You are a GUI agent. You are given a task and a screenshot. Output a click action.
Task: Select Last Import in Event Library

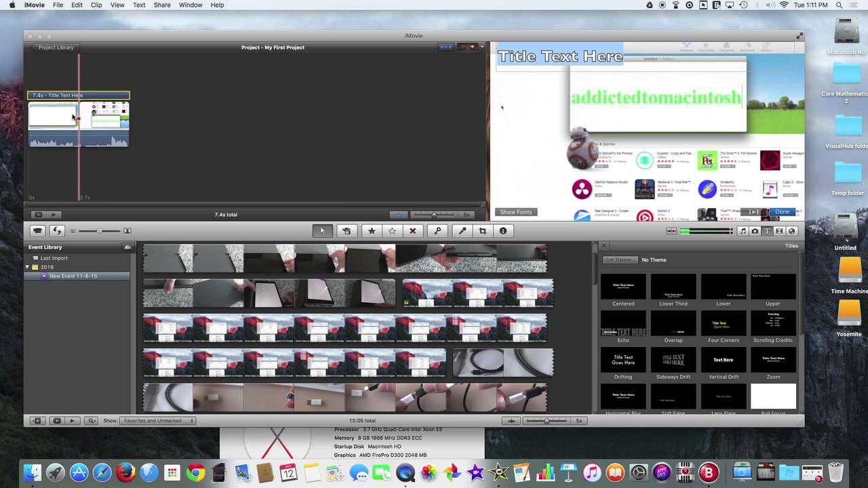pos(54,258)
